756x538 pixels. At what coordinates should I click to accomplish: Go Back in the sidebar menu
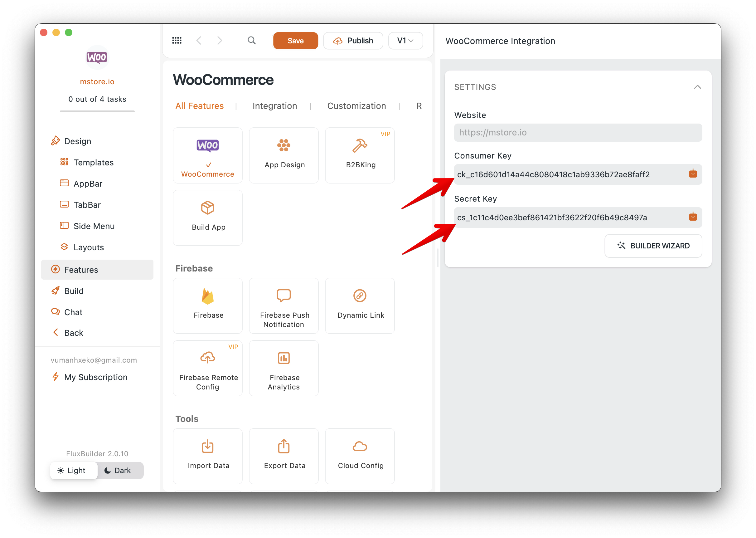tap(73, 333)
